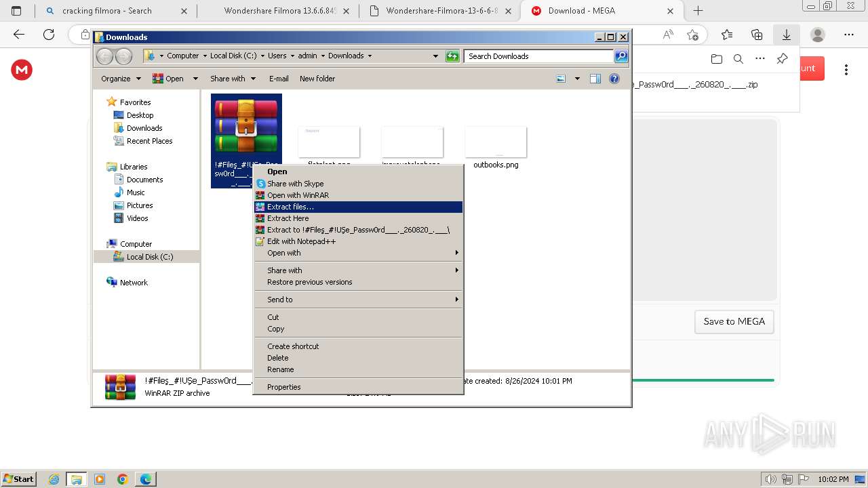Expand the Share with submenu in context menu
This screenshot has height=488, width=868.
click(x=358, y=270)
